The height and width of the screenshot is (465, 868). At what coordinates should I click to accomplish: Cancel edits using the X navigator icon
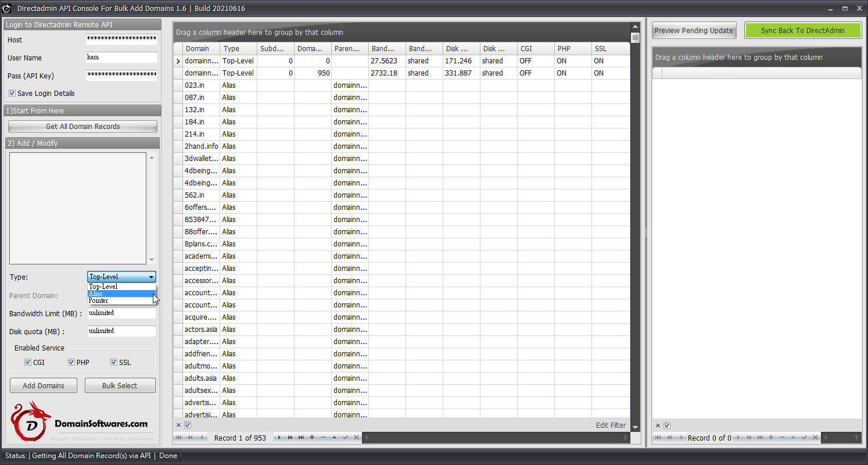[356, 438]
